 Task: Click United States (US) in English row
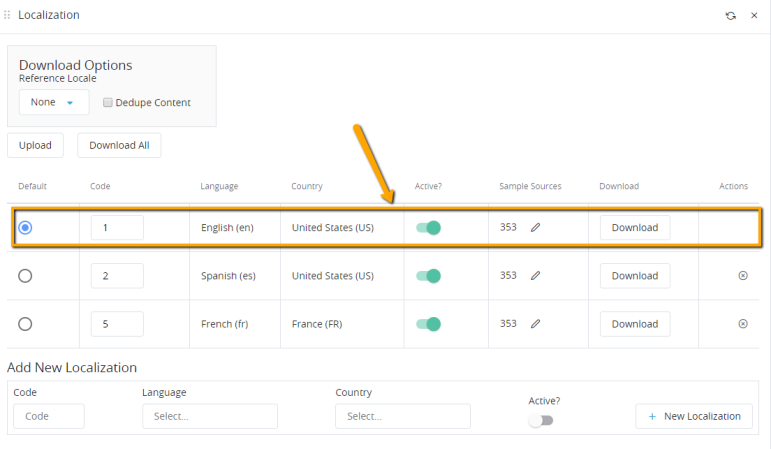click(333, 228)
